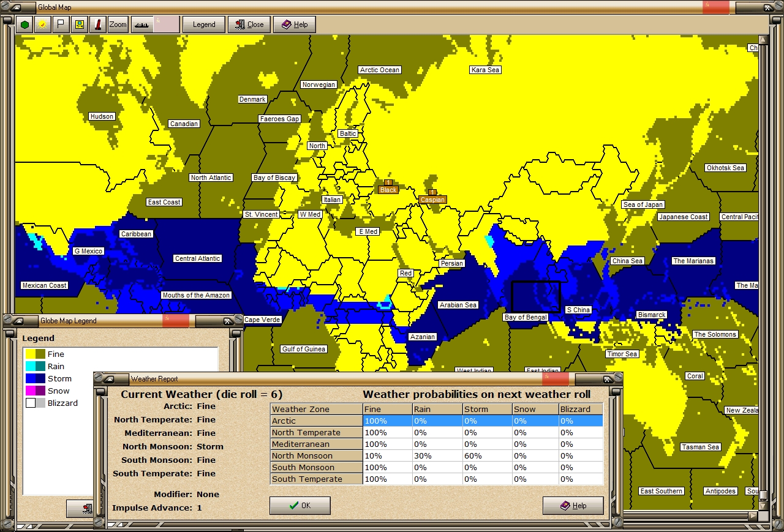Pick the Snow swatch in the legend
Image resolution: width=784 pixels, height=532 pixels.
(35, 391)
